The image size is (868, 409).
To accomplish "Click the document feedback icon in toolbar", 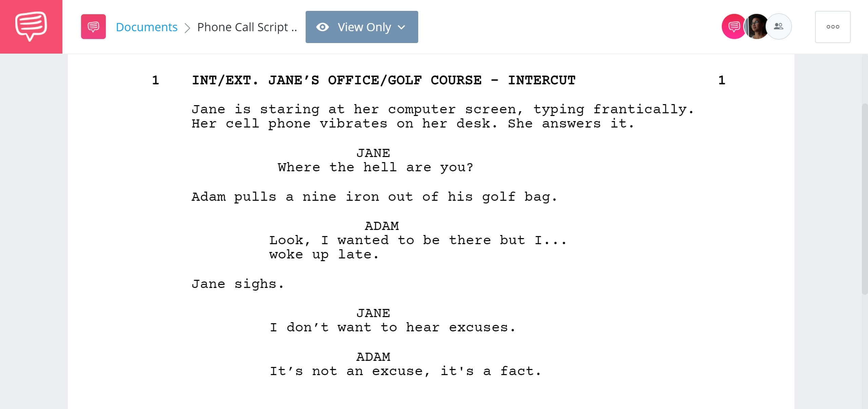I will tap(93, 26).
